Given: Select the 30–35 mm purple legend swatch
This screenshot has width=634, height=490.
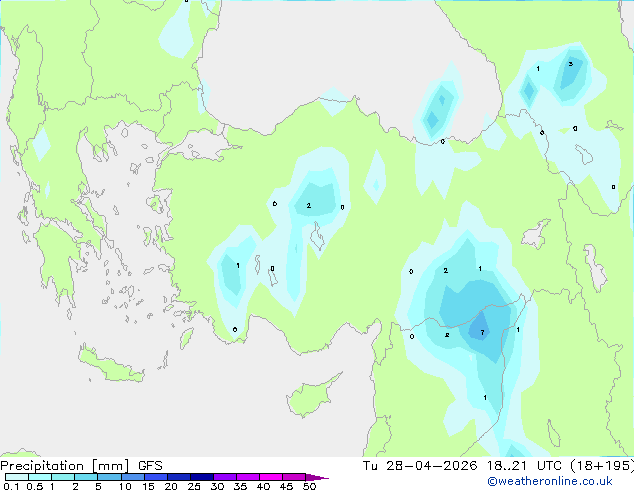Looking at the screenshot, I should pyautogui.click(x=224, y=477).
